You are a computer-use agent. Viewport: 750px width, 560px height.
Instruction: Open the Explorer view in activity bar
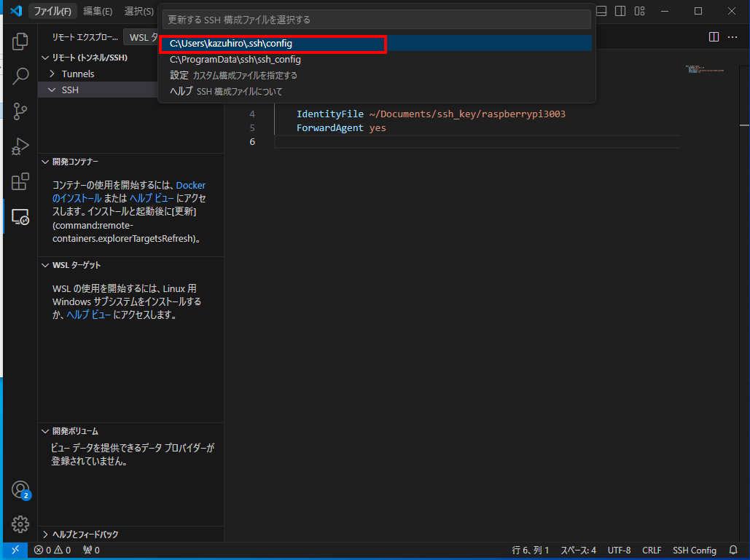coord(20,42)
